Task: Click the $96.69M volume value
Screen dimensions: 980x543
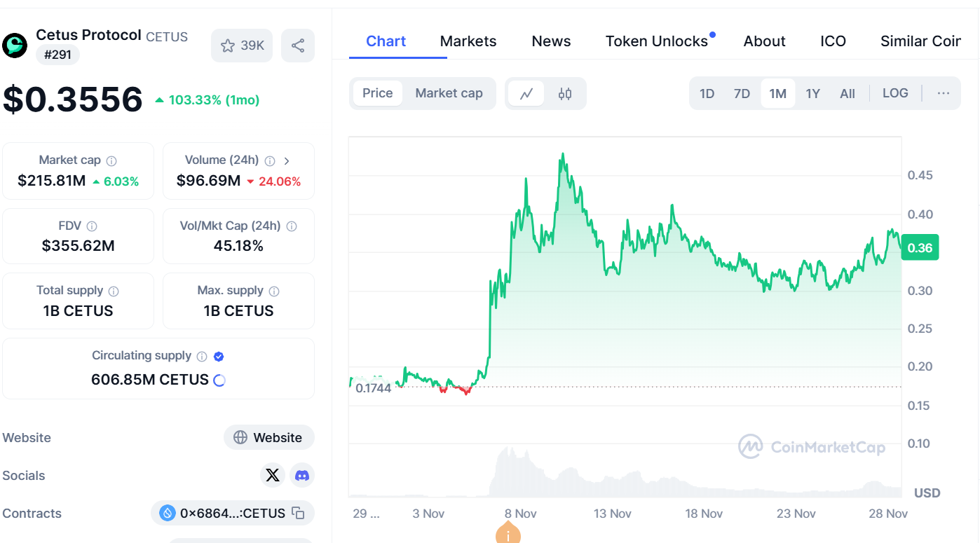Action: coord(208,181)
